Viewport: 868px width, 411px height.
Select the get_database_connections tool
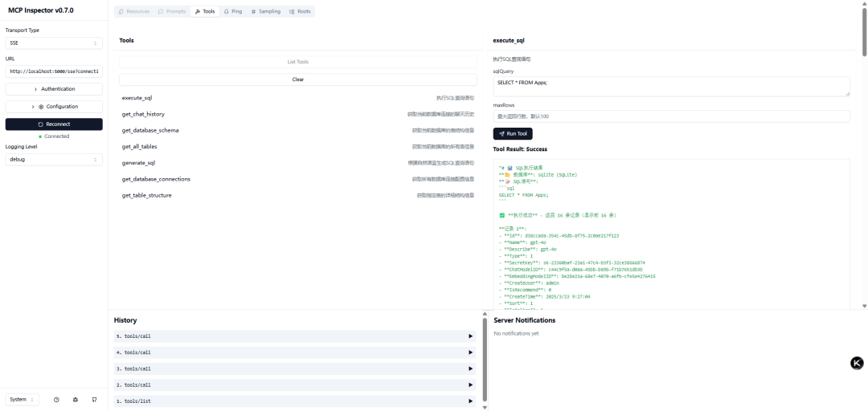[298, 179]
